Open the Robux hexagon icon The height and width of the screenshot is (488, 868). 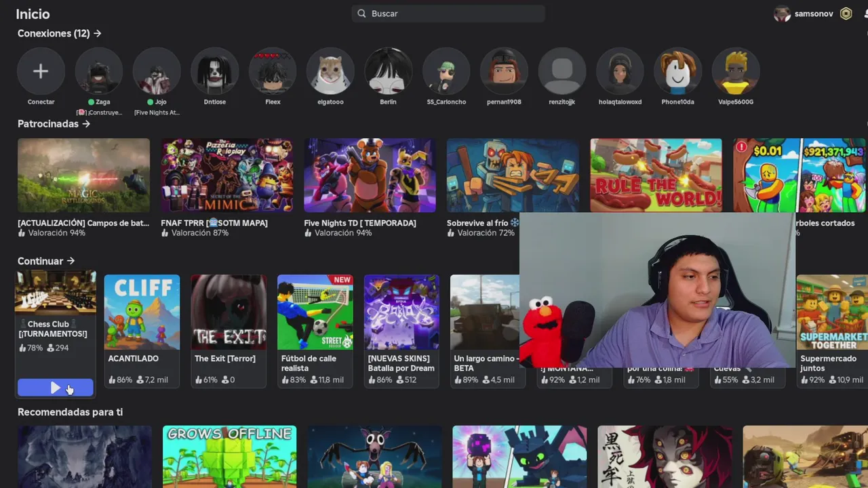[846, 14]
